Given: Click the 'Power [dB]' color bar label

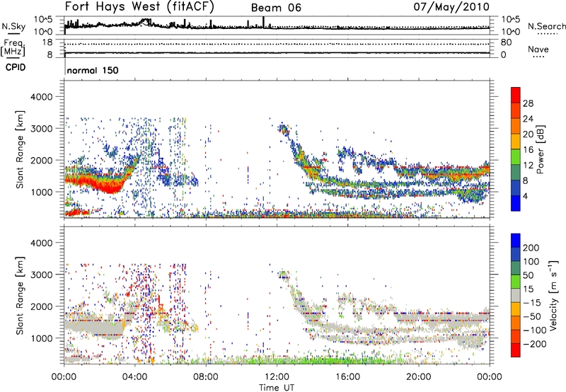Looking at the screenshot, I should [541, 149].
